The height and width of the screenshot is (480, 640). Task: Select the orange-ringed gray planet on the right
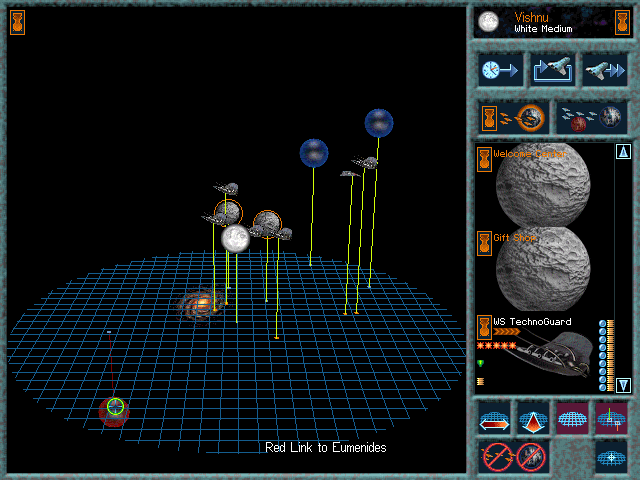[x=267, y=224]
